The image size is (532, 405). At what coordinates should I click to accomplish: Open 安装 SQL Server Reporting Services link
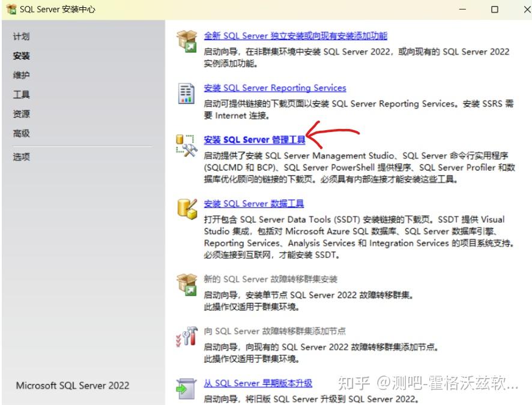coord(274,88)
